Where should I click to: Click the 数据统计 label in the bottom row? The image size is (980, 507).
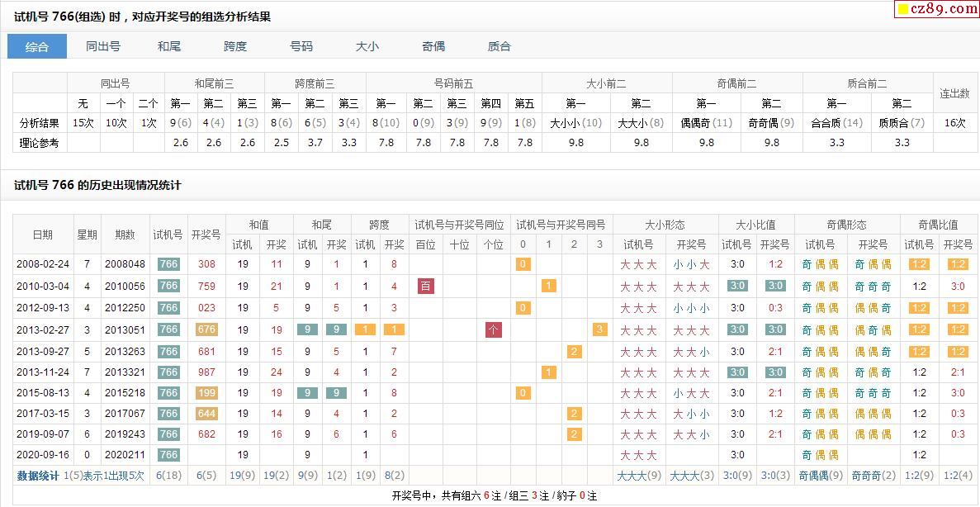click(38, 476)
